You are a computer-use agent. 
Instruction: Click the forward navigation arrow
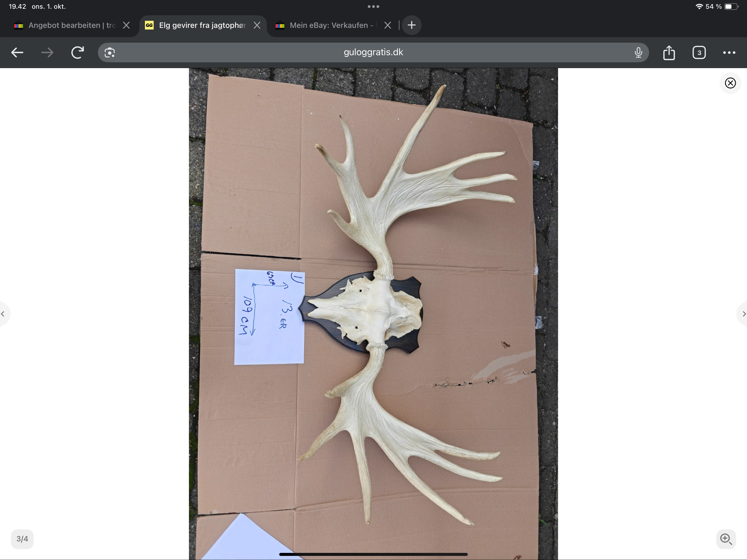[x=47, y=52]
